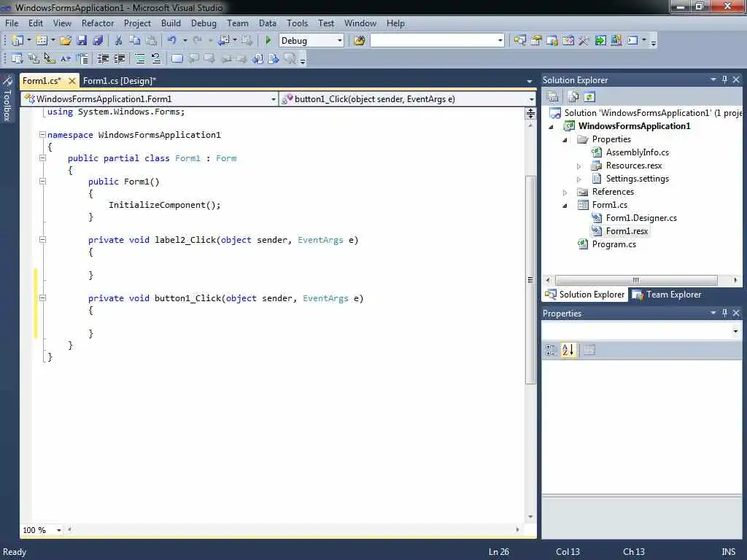747x560 pixels.
Task: Start debugging with green play icon
Action: [268, 41]
